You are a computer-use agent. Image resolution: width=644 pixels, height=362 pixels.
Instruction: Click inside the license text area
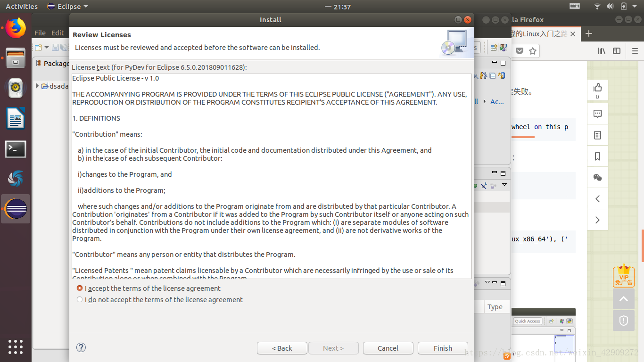click(x=272, y=176)
